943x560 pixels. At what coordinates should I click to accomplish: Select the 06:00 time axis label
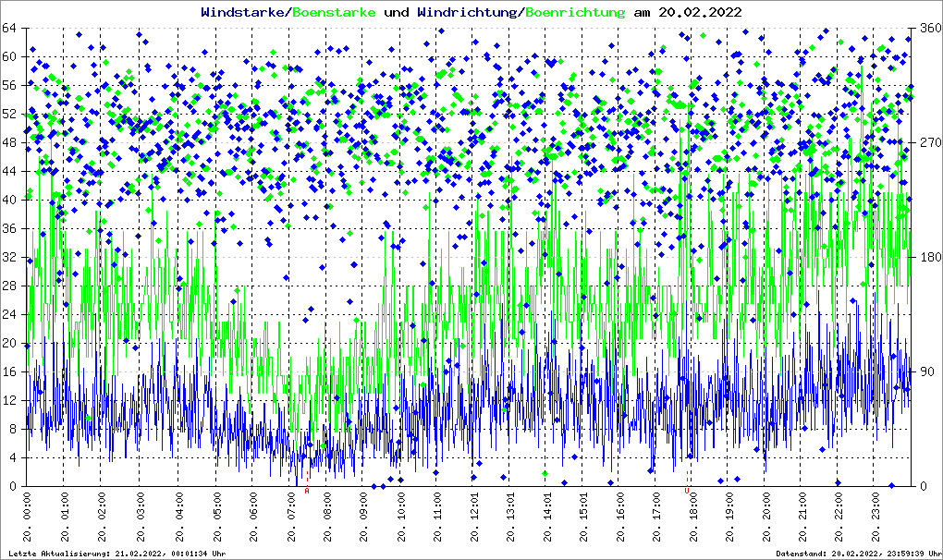point(253,519)
